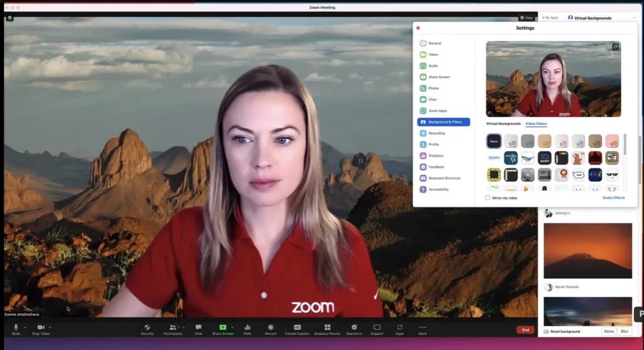Apply the 10 zoom anniversary filter

[x=545, y=158]
